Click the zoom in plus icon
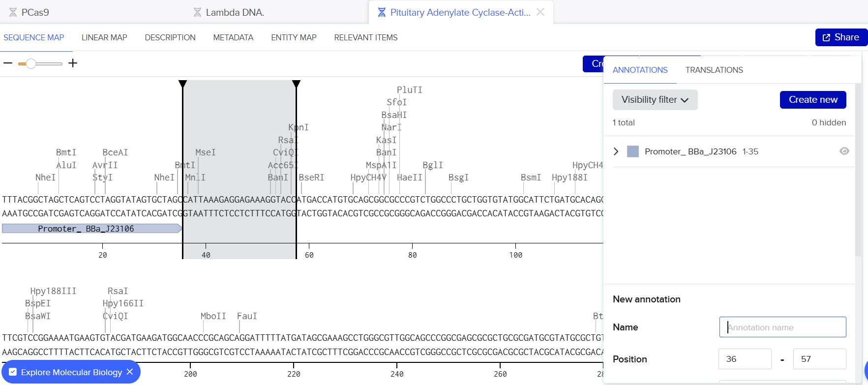Image resolution: width=868 pixels, height=385 pixels. tap(73, 63)
